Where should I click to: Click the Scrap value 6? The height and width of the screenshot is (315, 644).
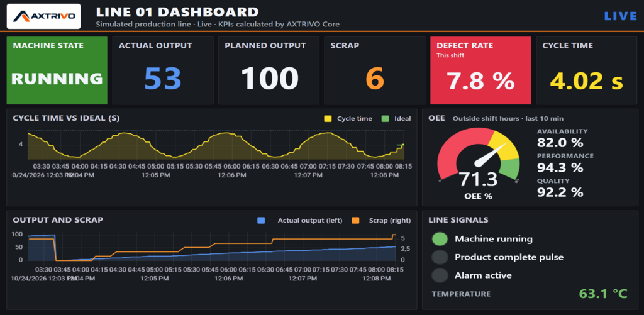(375, 79)
